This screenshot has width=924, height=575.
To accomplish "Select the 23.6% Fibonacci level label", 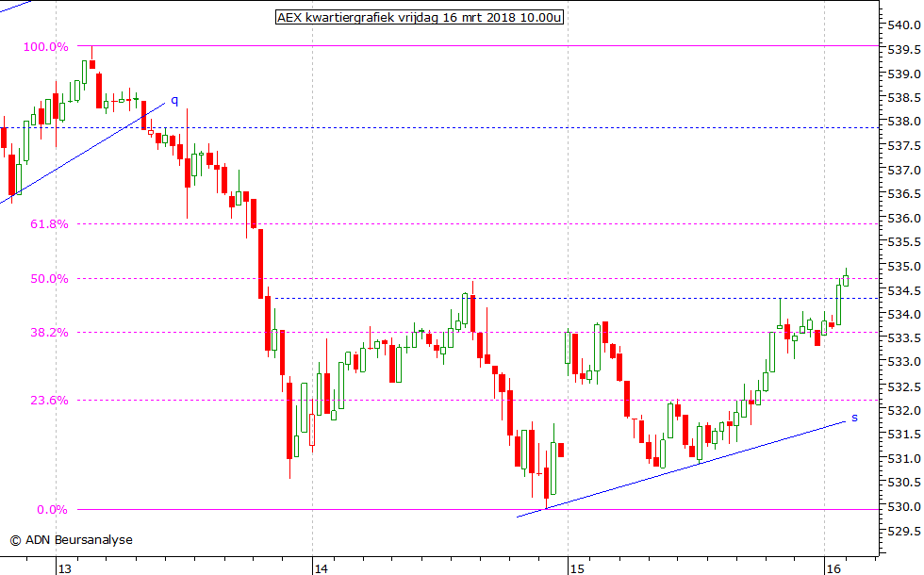I will (49, 400).
